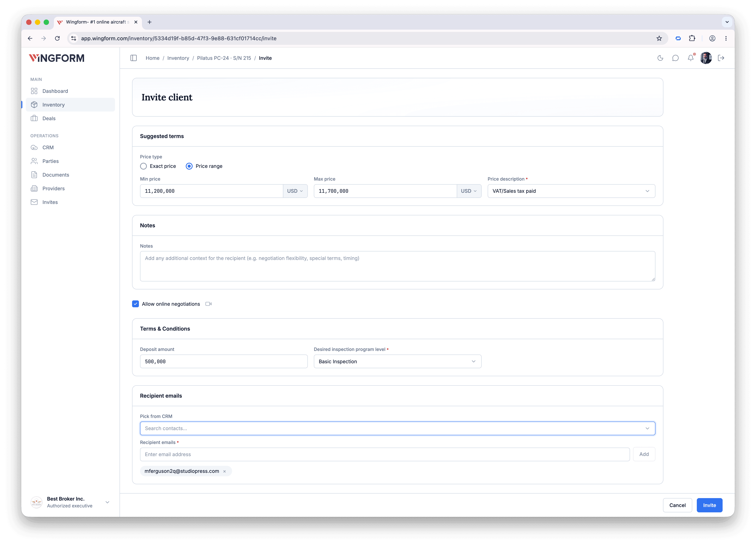Uncheck Allow online negotiations checkbox

(x=135, y=304)
